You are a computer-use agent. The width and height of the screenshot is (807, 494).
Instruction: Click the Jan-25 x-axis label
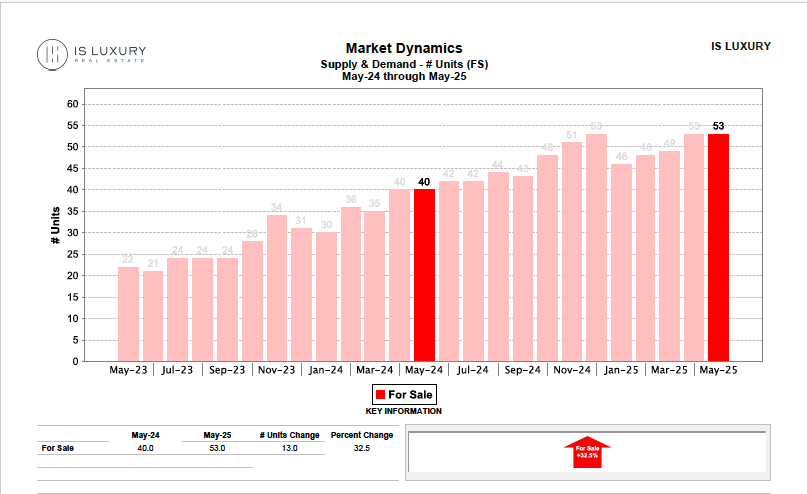pyautogui.click(x=620, y=370)
